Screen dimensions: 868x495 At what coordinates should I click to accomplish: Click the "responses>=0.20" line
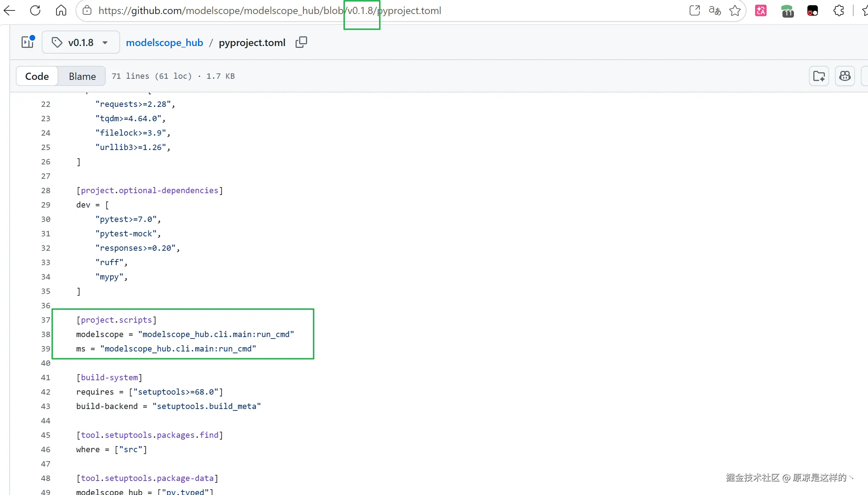(x=138, y=248)
